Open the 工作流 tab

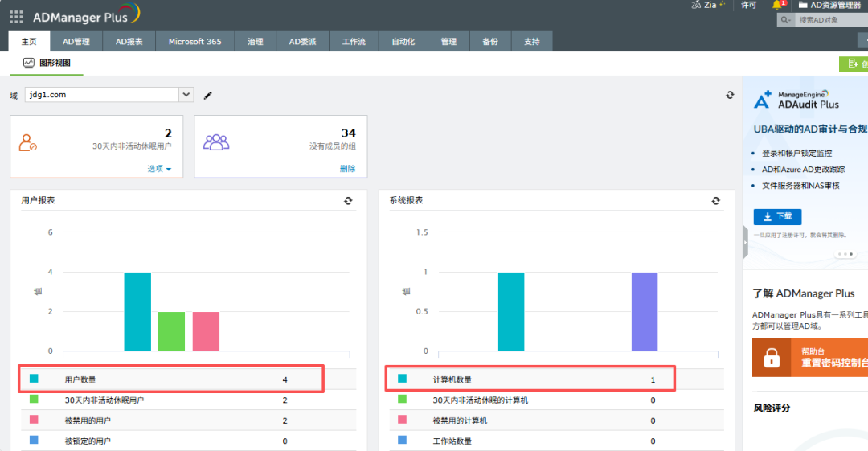tap(354, 42)
